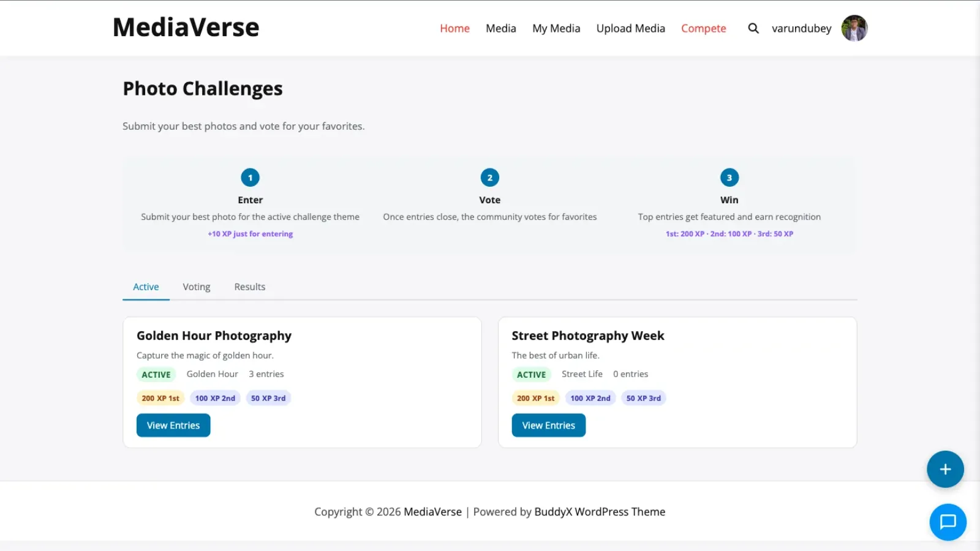Click the Golden Hour Photography title

pyautogui.click(x=214, y=335)
